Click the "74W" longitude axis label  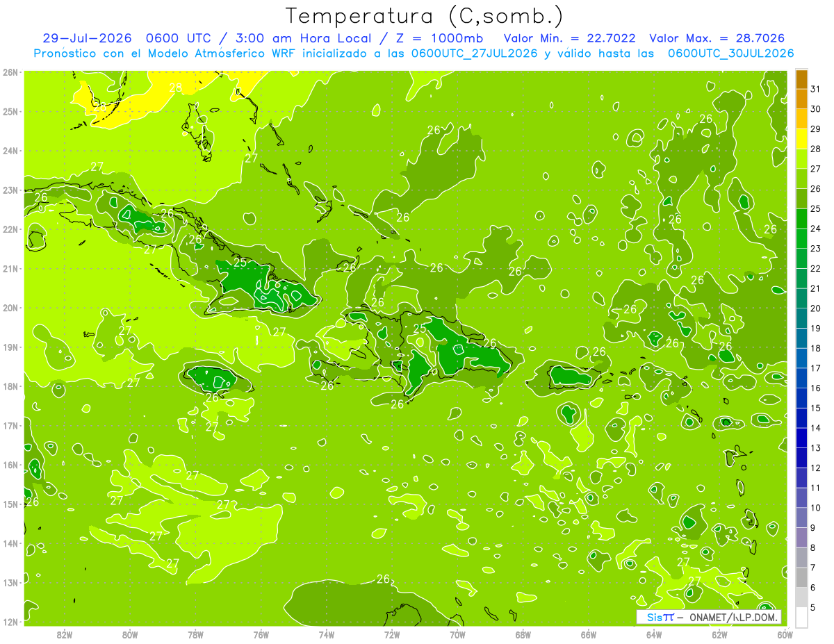coord(327,635)
